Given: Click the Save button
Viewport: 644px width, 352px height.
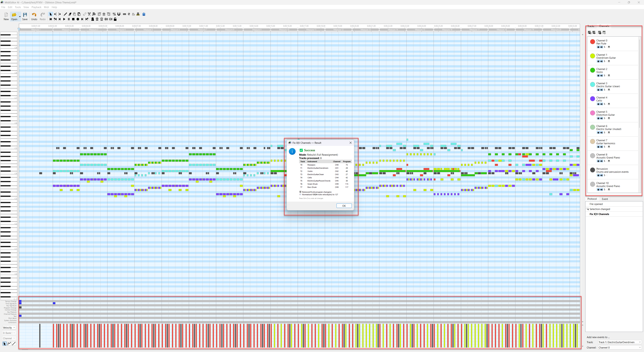Looking at the screenshot, I should point(25,16).
